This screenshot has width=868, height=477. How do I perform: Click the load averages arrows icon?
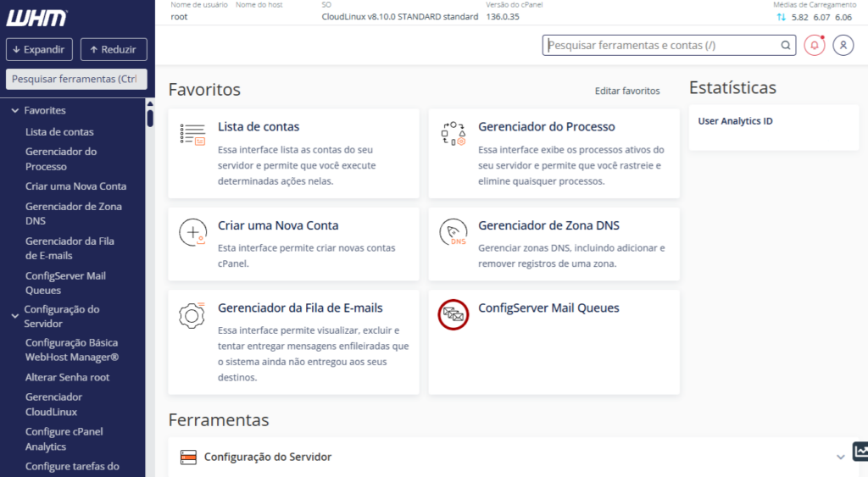781,17
